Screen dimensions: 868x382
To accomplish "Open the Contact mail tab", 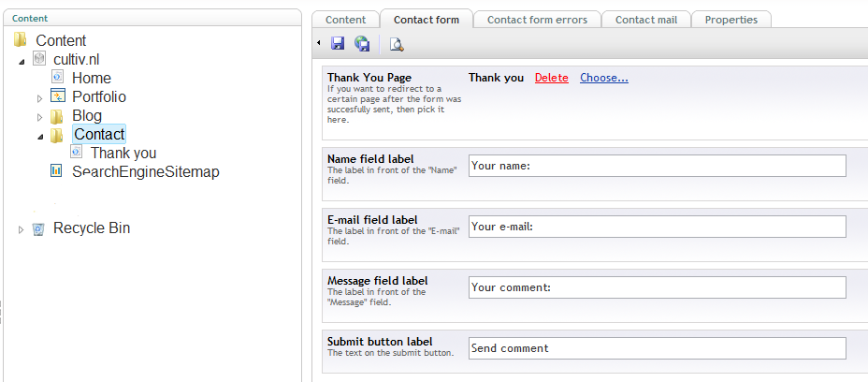I will [x=646, y=20].
